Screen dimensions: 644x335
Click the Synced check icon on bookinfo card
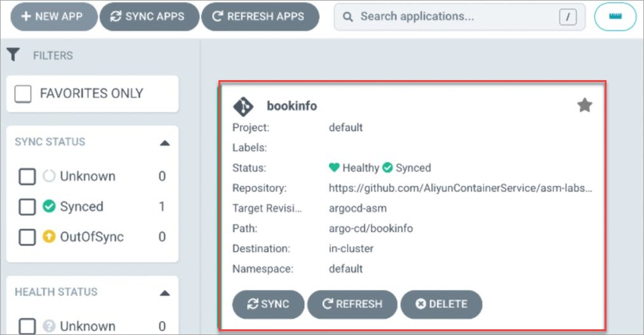[387, 167]
